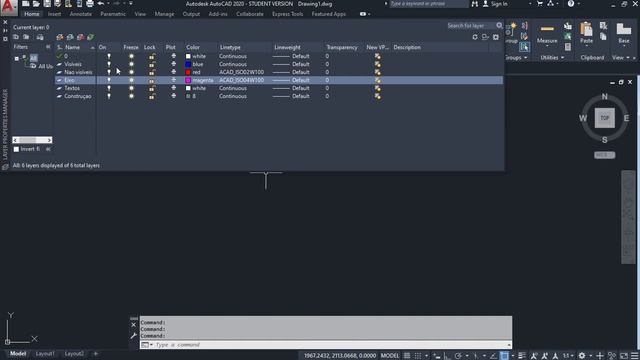Open New Group Filter icon

pyautogui.click(x=26, y=37)
